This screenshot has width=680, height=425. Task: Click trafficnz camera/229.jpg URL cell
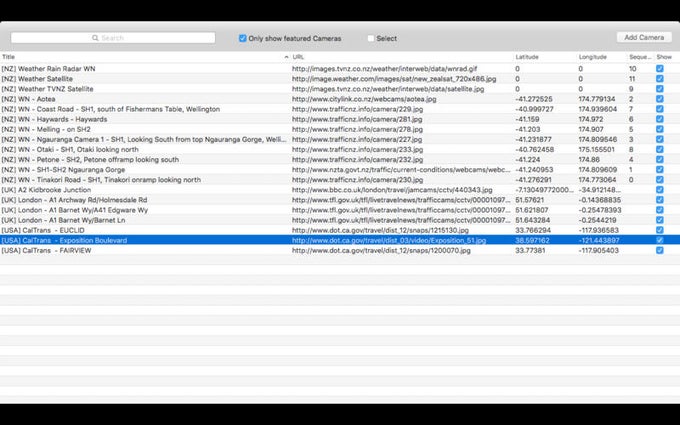point(357,109)
